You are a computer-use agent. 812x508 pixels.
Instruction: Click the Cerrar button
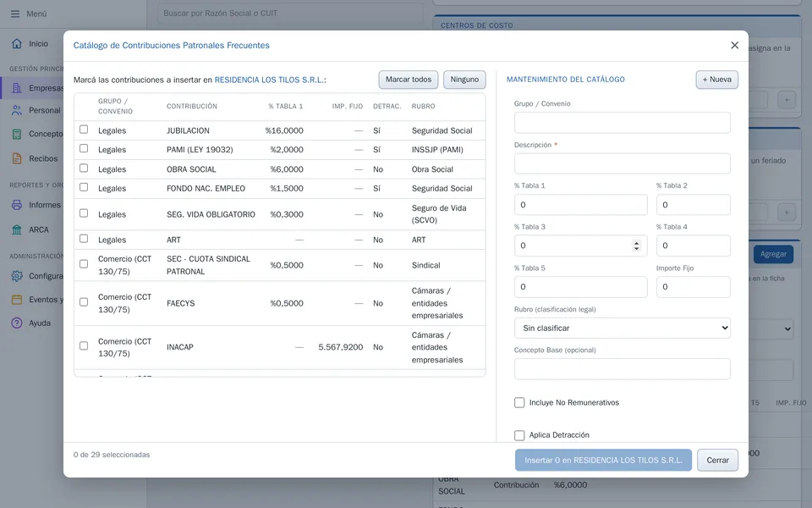[x=718, y=461]
